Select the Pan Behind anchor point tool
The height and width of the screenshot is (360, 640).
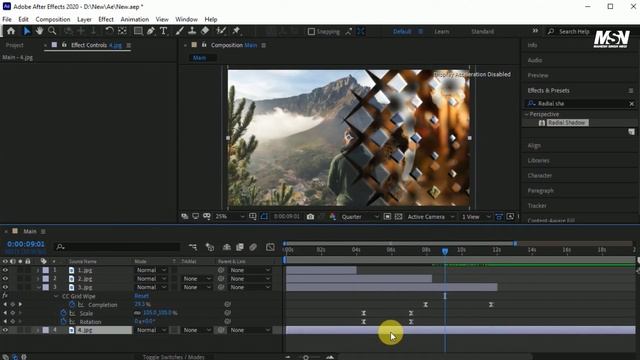[x=122, y=31]
